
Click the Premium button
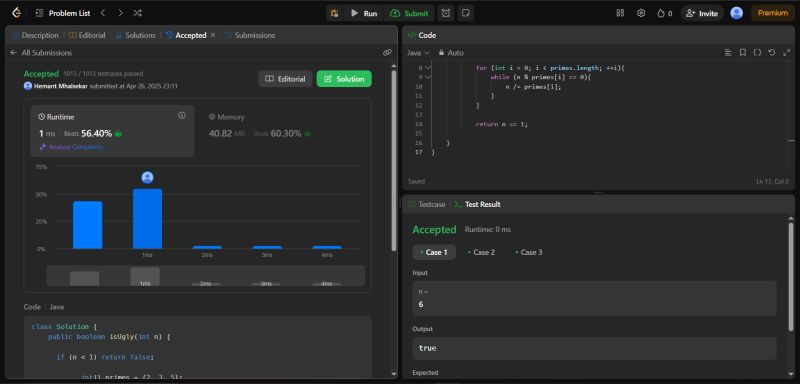point(772,13)
